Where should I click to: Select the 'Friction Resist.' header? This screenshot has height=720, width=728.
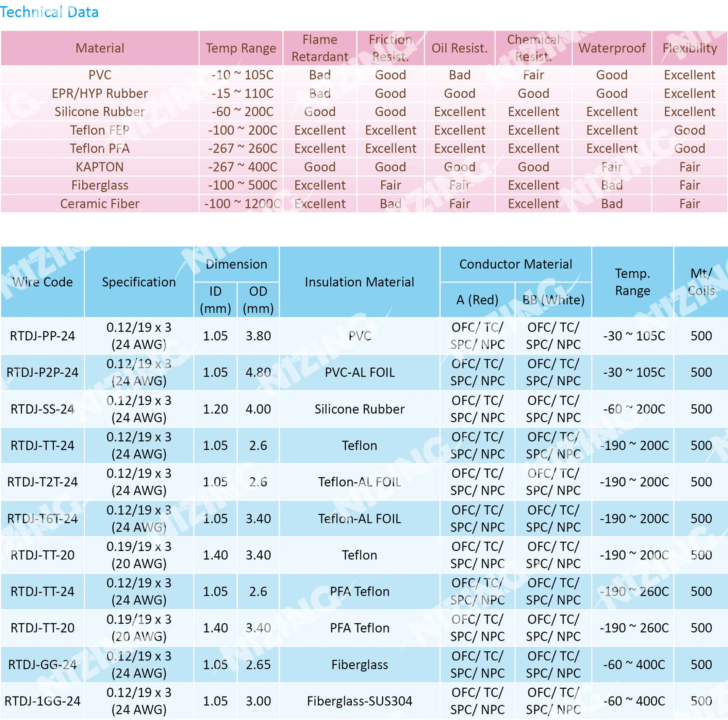tap(391, 48)
